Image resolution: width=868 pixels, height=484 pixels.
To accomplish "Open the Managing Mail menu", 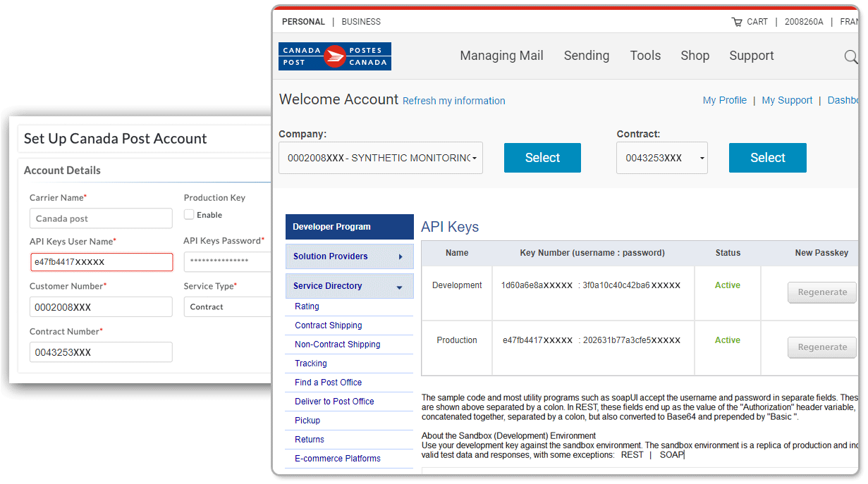I will click(x=502, y=56).
